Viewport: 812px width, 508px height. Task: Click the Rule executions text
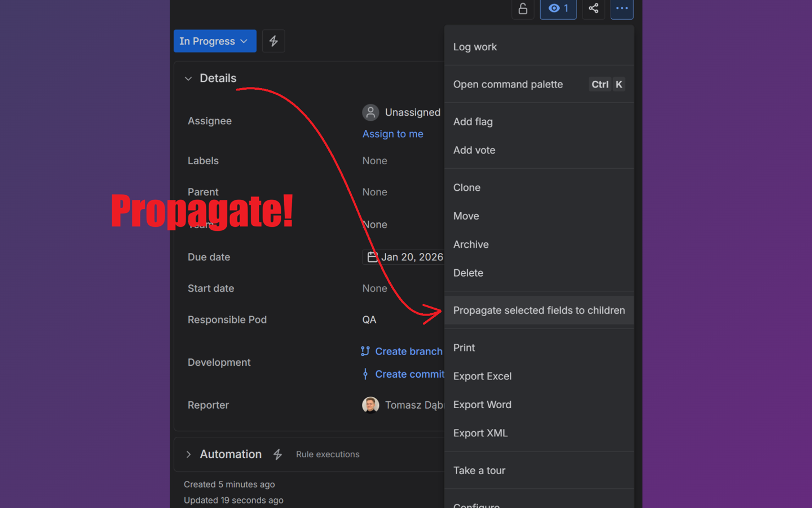point(328,454)
